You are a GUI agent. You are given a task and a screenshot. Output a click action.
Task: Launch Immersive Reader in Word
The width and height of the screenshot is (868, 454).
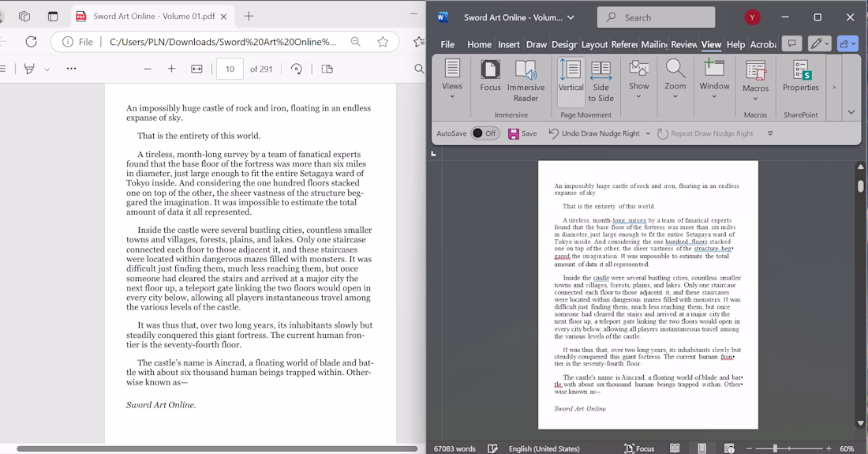tap(526, 81)
